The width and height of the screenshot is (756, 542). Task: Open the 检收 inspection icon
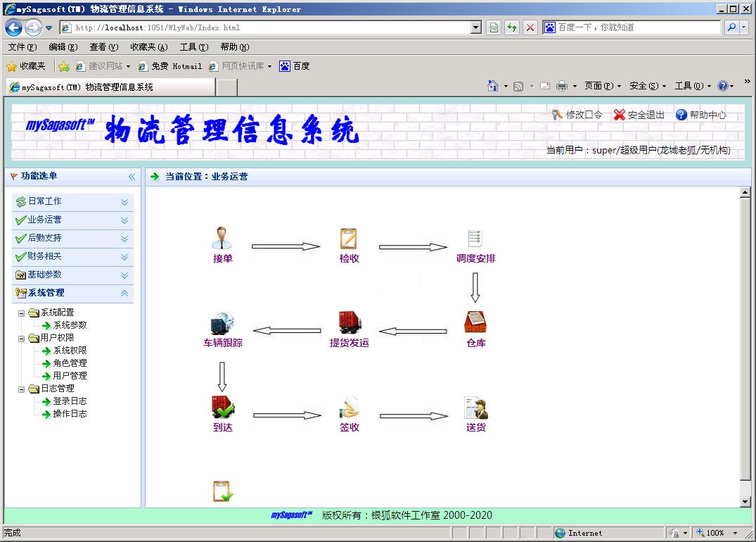click(349, 239)
